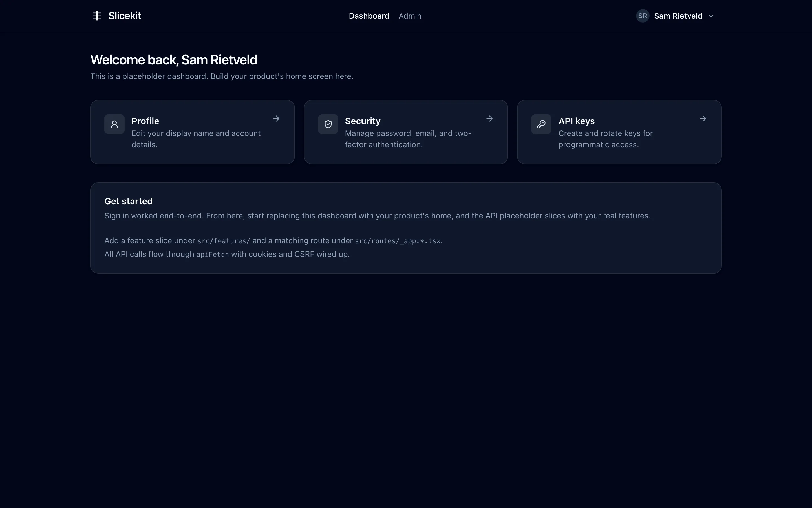Click the 'apiFetch' code text
The width and height of the screenshot is (812, 508).
coord(213,254)
